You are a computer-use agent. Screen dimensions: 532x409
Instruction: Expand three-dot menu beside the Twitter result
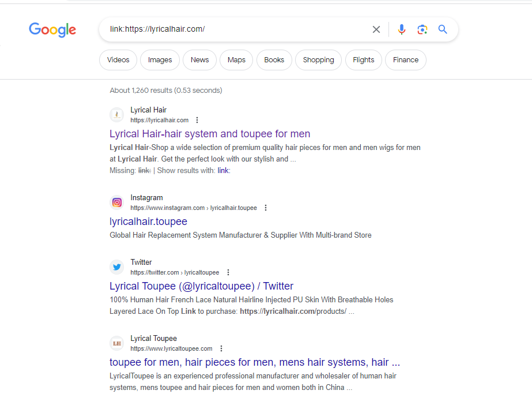228,272
